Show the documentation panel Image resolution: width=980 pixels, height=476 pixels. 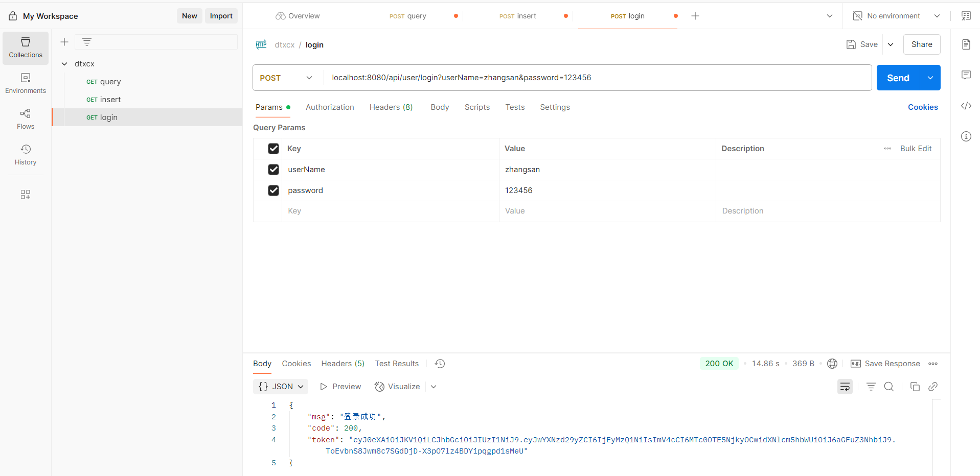[x=966, y=44]
